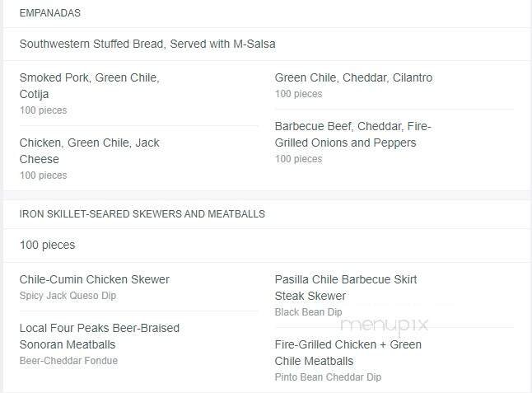Click the Pinto Bean Cheddar Dip subtitle
The height and width of the screenshot is (393, 532).
click(328, 377)
